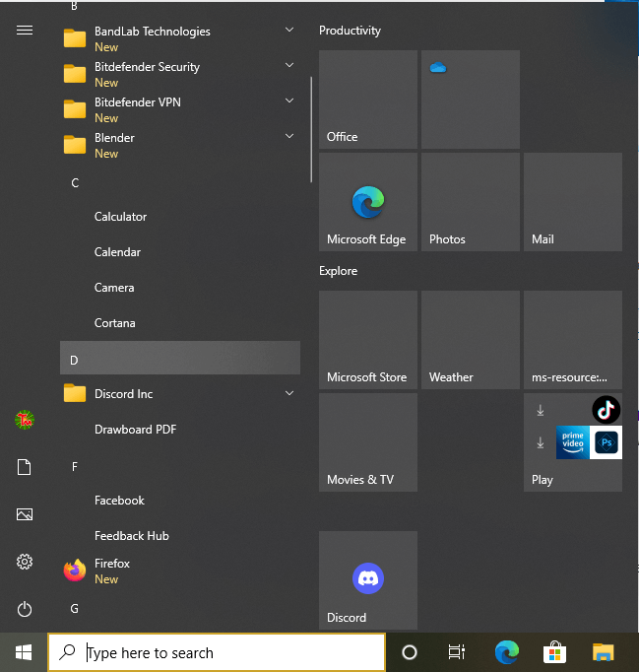The width and height of the screenshot is (639, 672).
Task: Open Camera app entry
Action: [x=180, y=288]
